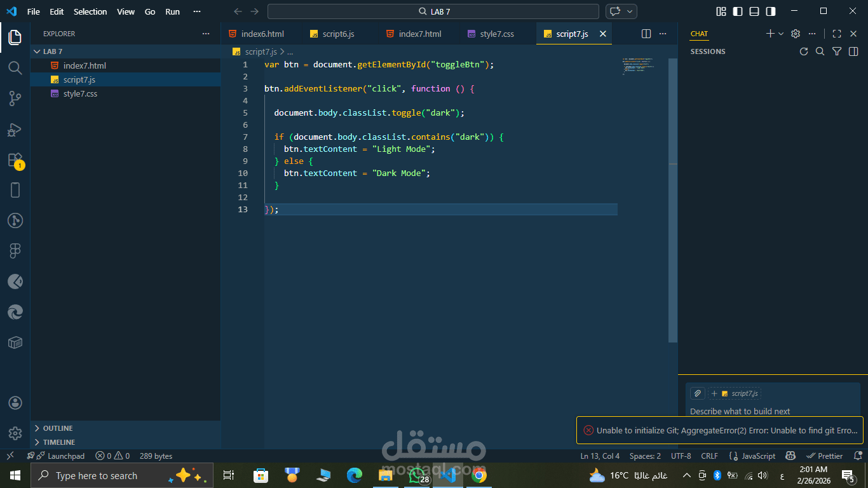Click Prettier in the status bar

pyautogui.click(x=824, y=456)
